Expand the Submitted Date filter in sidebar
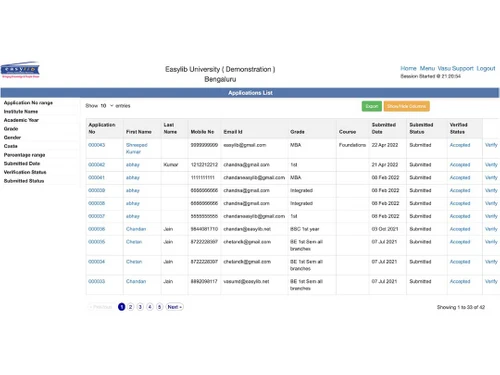The height and width of the screenshot is (375, 500). 22,163
